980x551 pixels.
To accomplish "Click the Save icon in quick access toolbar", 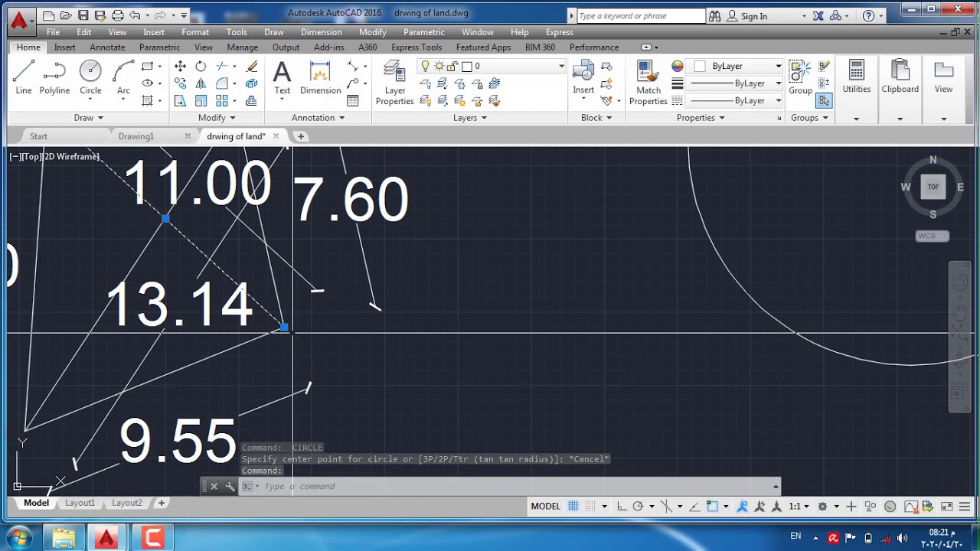I will (83, 15).
